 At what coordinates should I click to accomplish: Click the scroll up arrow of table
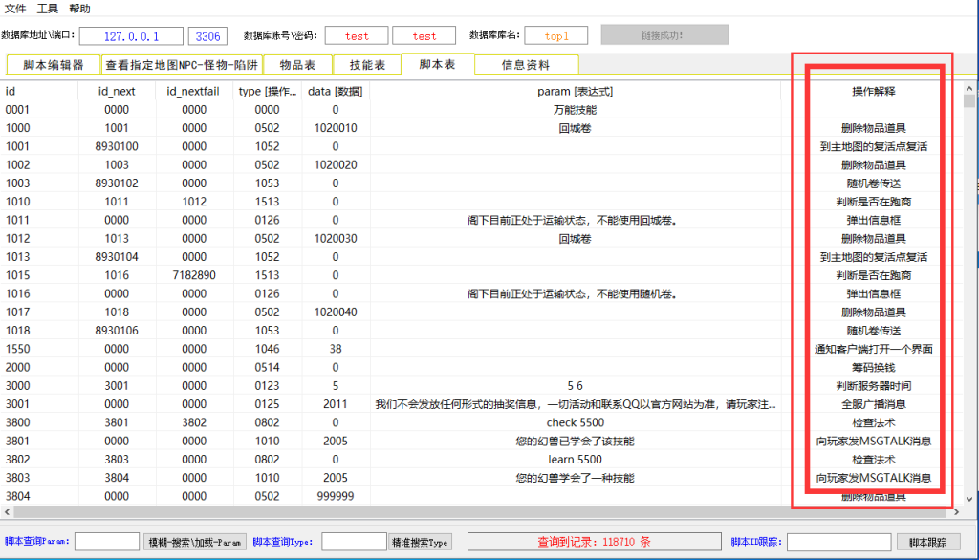tap(969, 89)
